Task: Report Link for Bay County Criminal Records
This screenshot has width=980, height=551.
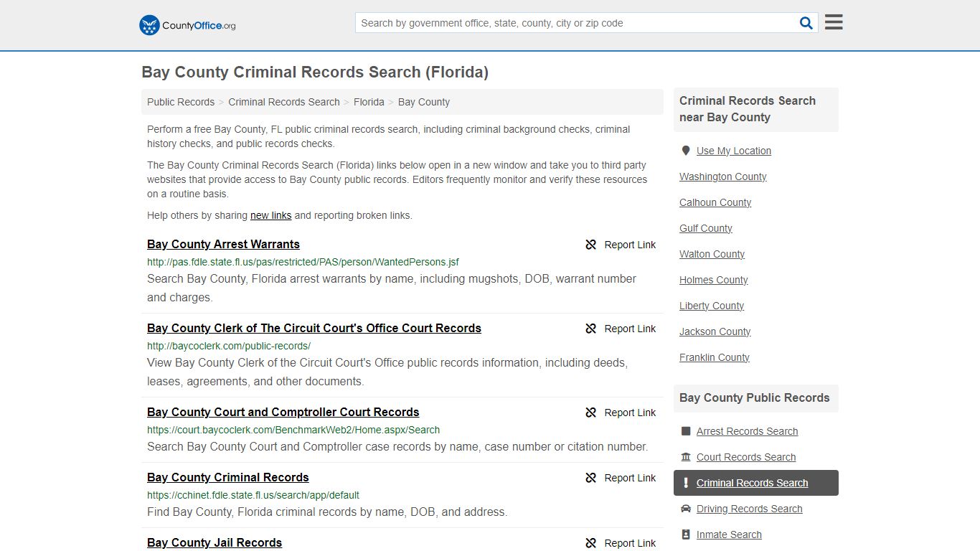Action: click(621, 478)
